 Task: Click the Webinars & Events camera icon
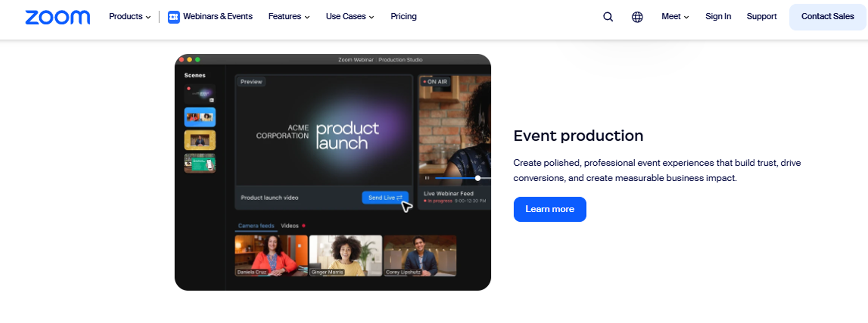pos(174,17)
